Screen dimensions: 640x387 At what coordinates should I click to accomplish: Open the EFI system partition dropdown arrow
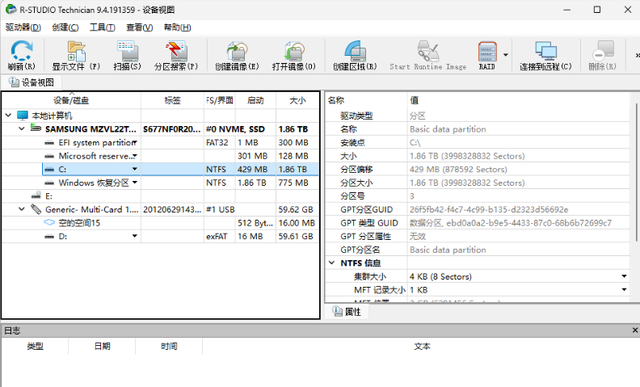(135, 142)
